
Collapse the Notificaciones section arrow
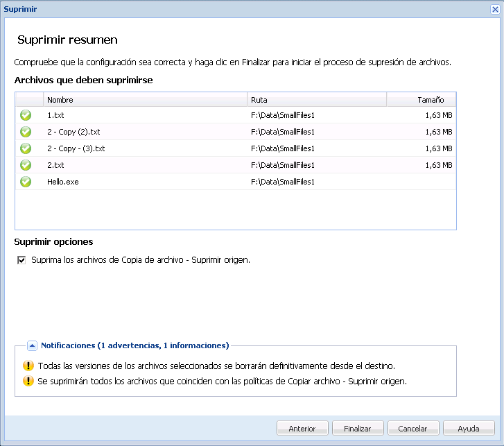(x=32, y=345)
